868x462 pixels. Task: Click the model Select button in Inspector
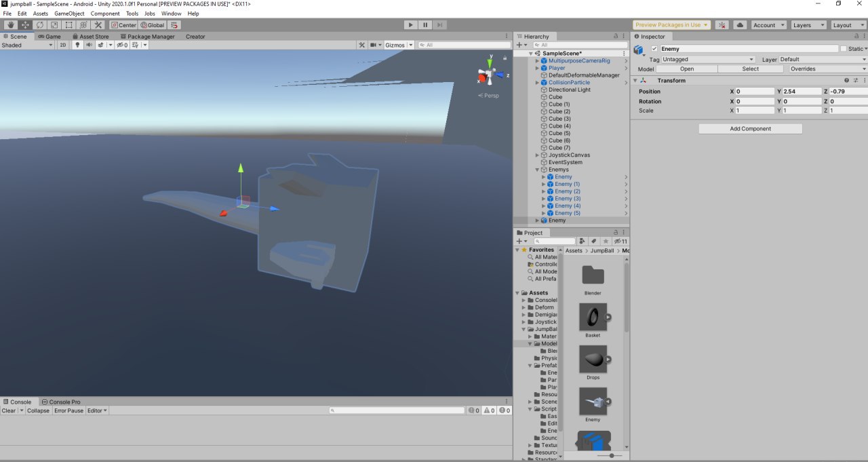click(750, 69)
